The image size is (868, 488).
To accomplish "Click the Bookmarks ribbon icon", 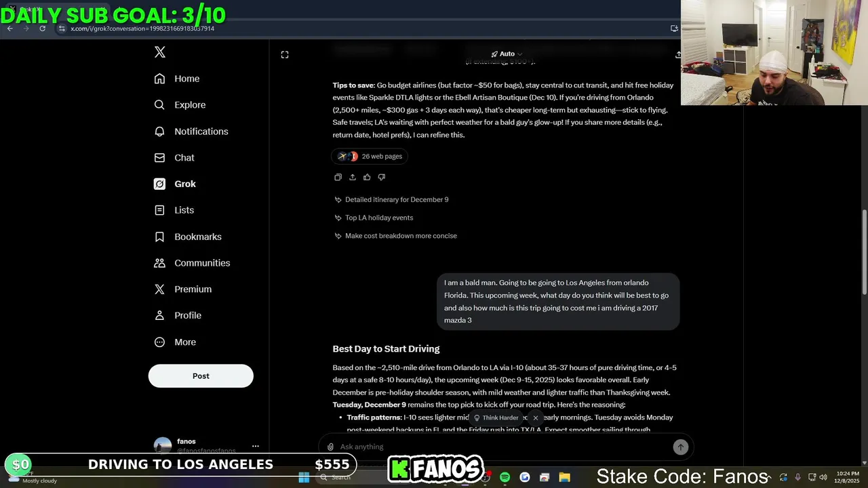I will [159, 237].
